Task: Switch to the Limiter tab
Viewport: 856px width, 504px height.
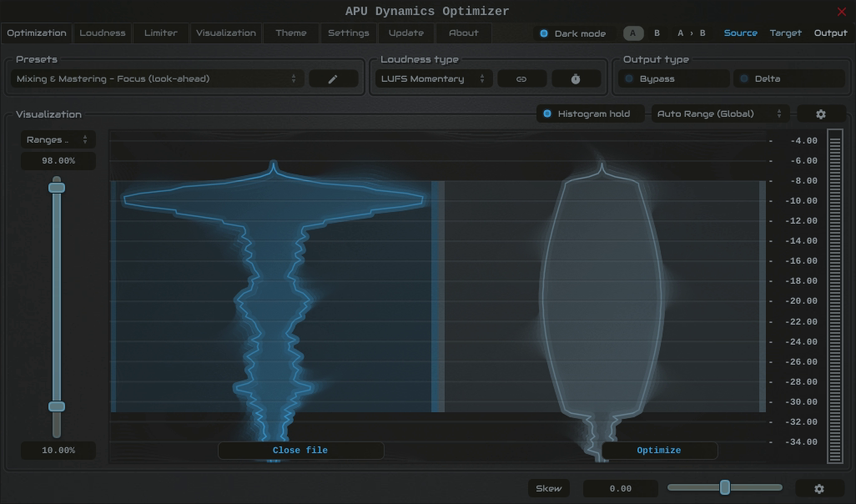Action: click(x=160, y=33)
